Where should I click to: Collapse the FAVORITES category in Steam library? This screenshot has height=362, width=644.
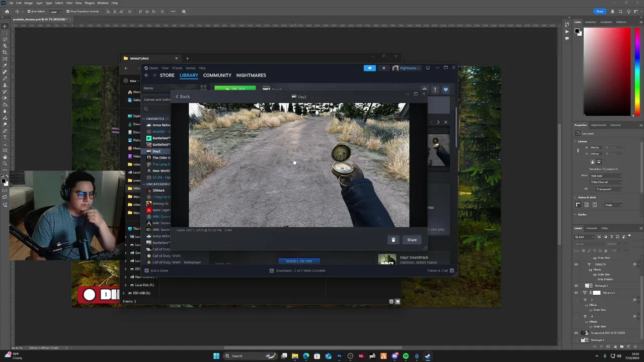[x=144, y=119]
